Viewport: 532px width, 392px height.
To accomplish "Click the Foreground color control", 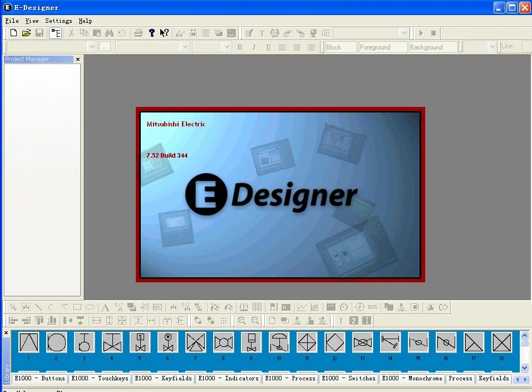I will point(382,47).
